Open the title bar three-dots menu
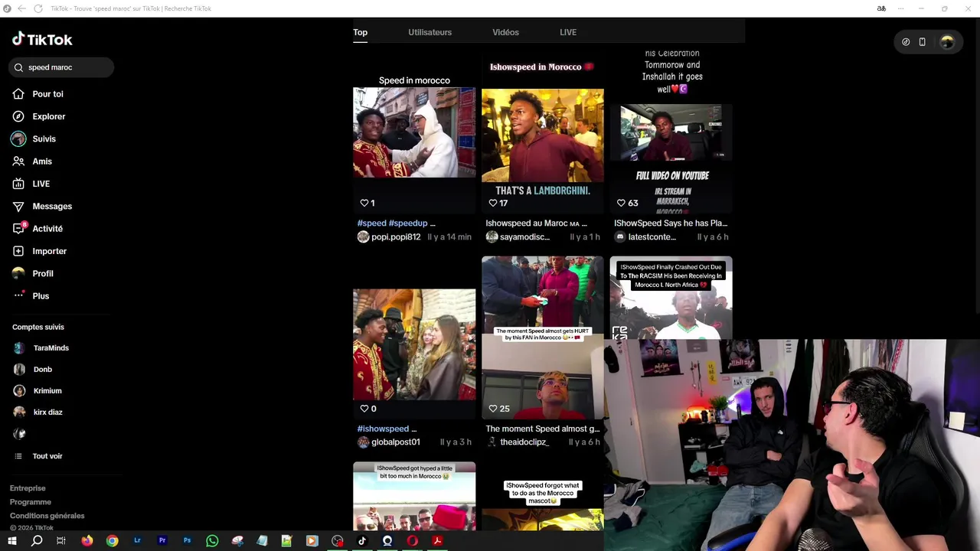Image resolution: width=980 pixels, height=551 pixels. [900, 8]
